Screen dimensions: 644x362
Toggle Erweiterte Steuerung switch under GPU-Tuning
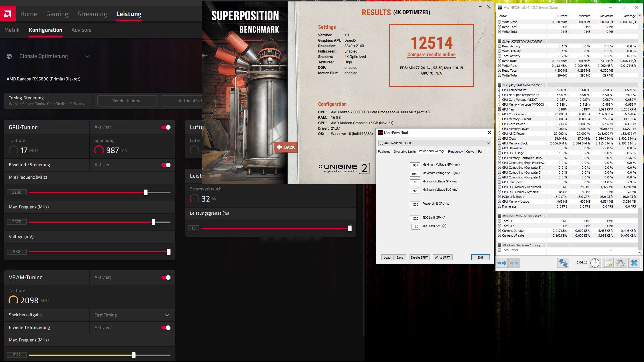click(166, 165)
